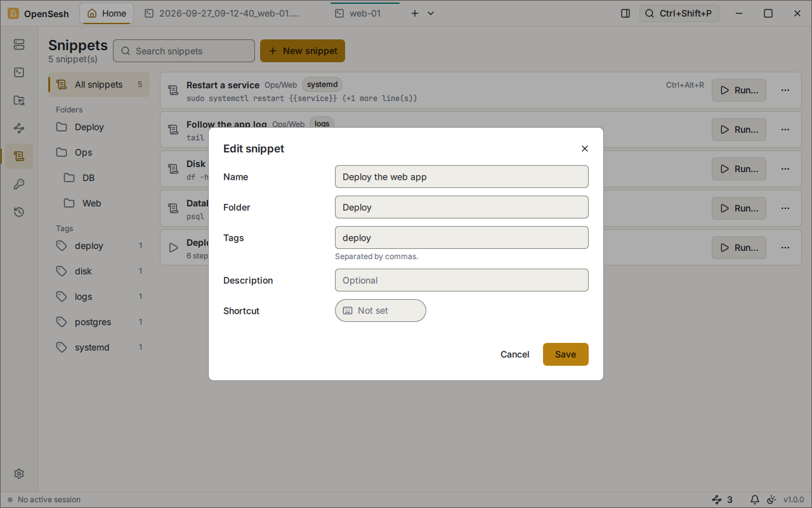The image size is (812, 508).
Task: Open settings gear in the sidebar
Action: [19, 474]
